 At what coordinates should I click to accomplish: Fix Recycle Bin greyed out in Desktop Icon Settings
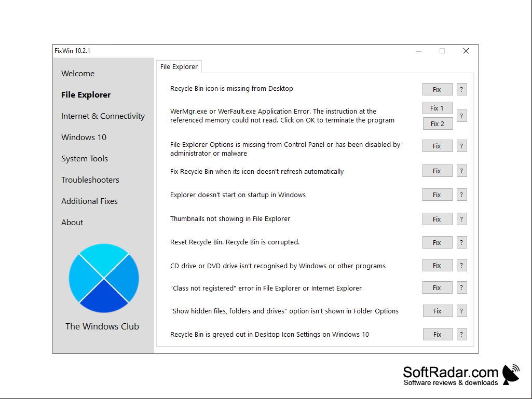tap(438, 335)
